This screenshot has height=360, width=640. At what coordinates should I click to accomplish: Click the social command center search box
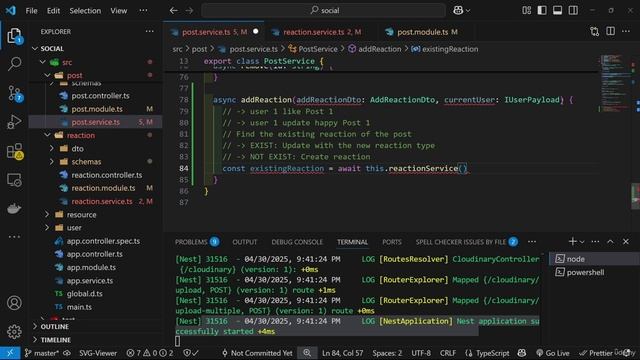pos(324,11)
